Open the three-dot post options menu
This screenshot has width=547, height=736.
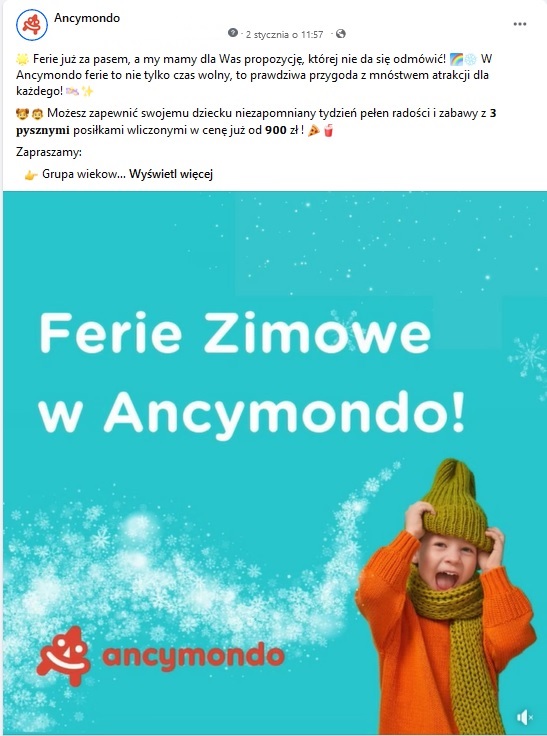[520, 24]
